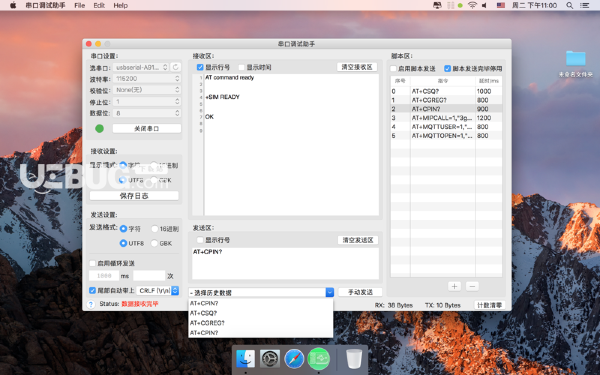
Task: Select script row AT+MQTTOPEN=1
Action: [x=446, y=135]
